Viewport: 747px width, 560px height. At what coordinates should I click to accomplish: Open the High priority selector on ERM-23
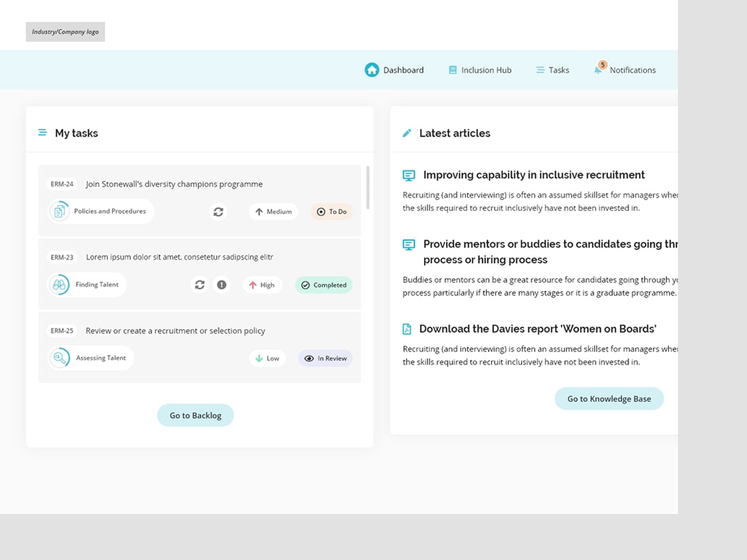(262, 285)
